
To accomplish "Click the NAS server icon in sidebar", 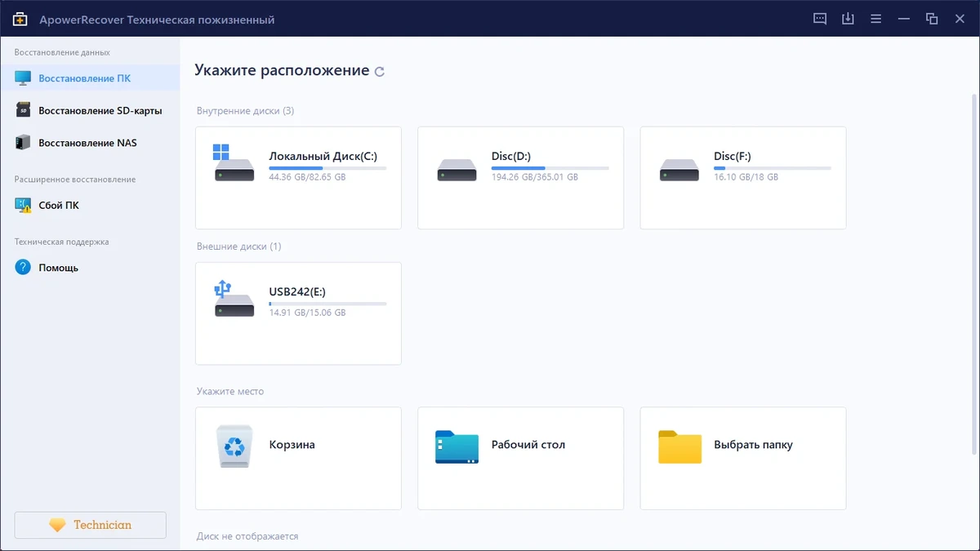I will tap(23, 142).
